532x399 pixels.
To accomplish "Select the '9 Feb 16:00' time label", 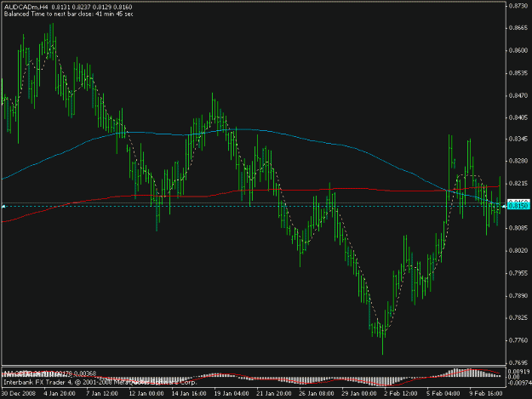I will (x=486, y=394).
